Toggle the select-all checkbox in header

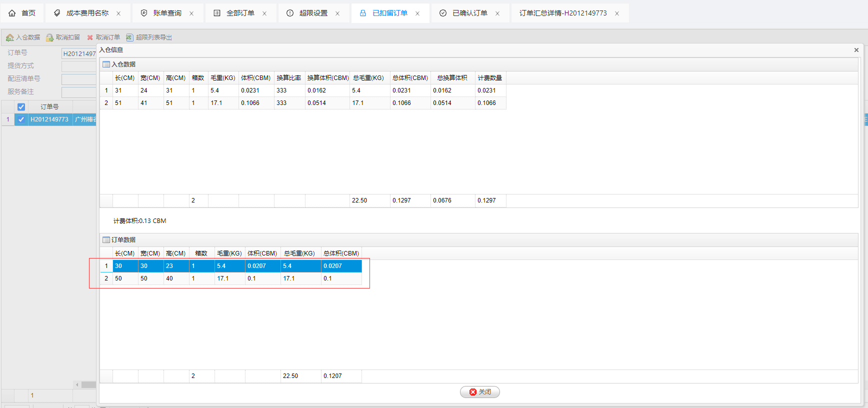point(21,107)
